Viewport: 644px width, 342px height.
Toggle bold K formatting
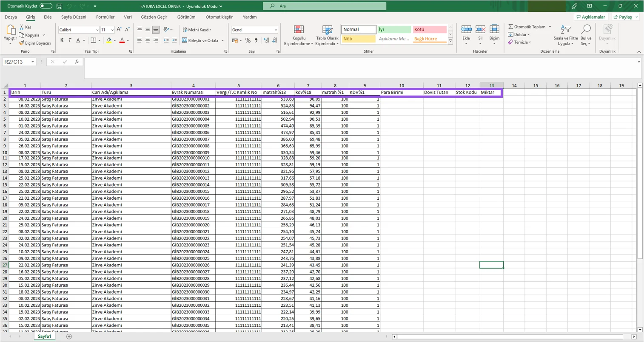pyautogui.click(x=62, y=40)
